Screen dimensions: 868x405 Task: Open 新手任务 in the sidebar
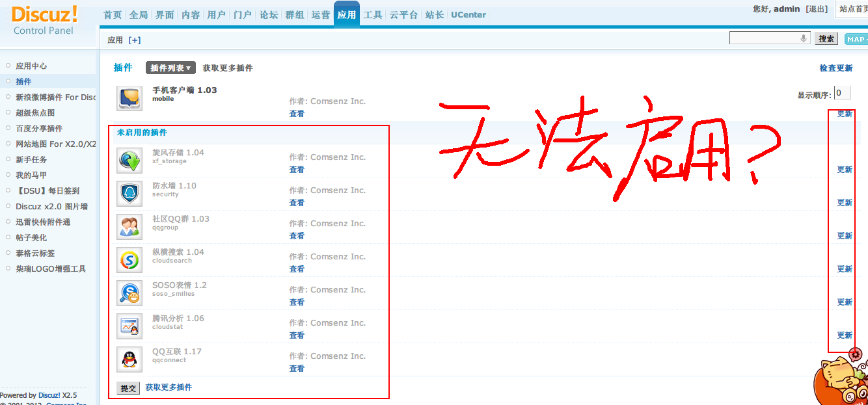(31, 159)
